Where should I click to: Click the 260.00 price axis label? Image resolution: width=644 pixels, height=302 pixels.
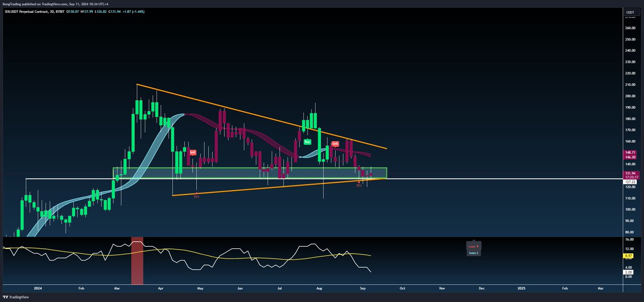point(631,28)
